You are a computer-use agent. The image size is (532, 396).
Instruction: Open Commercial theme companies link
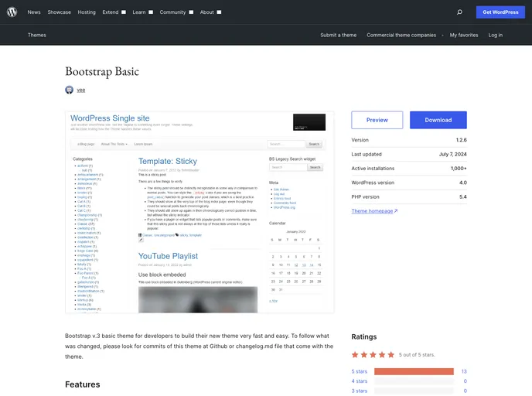[401, 35]
